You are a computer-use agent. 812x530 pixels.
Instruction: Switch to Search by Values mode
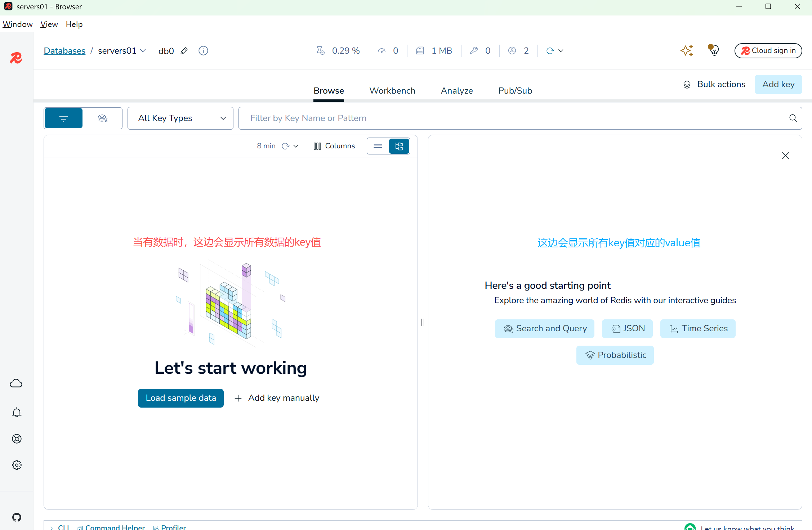click(103, 118)
